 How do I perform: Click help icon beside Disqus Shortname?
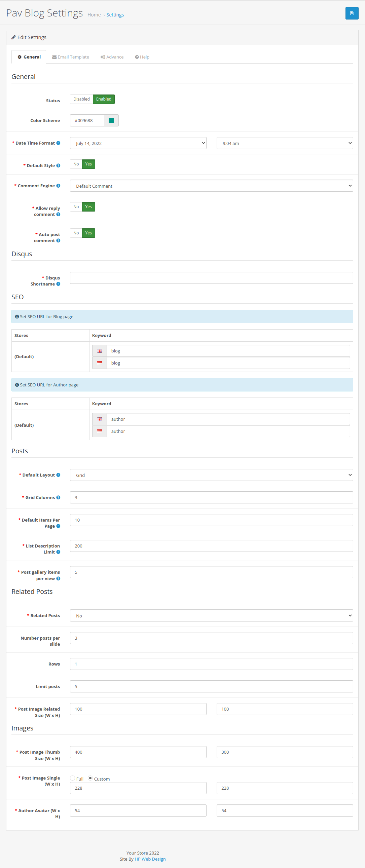point(58,284)
